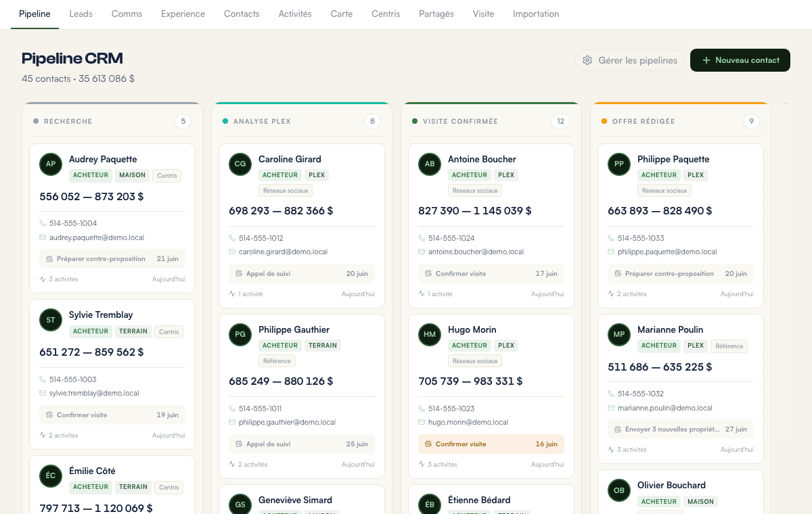The image size is (812, 514).
Task: Click Caroline Girard's CG avatar
Action: tap(240, 164)
